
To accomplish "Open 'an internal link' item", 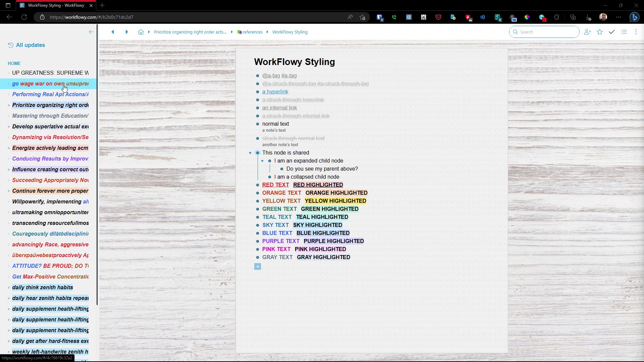I will (x=279, y=108).
